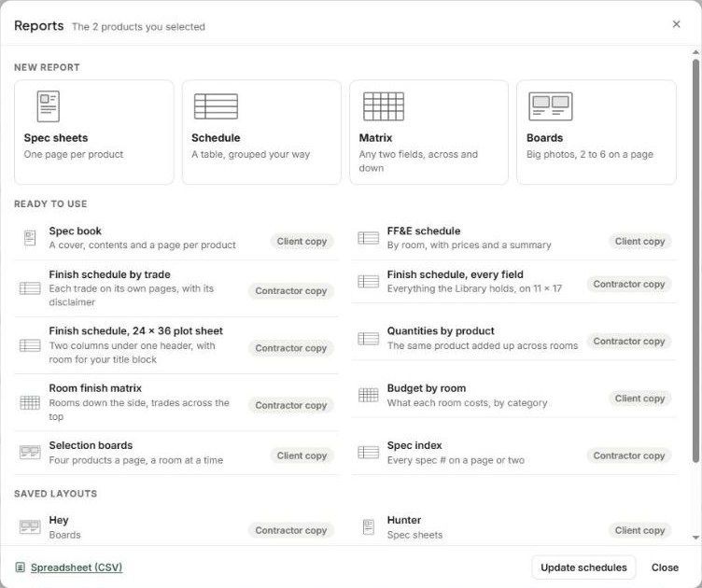Click the Close button
The image size is (702, 588).
click(x=665, y=567)
